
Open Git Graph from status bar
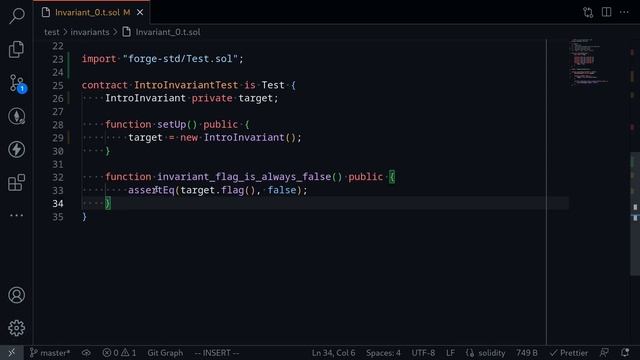pos(165,353)
